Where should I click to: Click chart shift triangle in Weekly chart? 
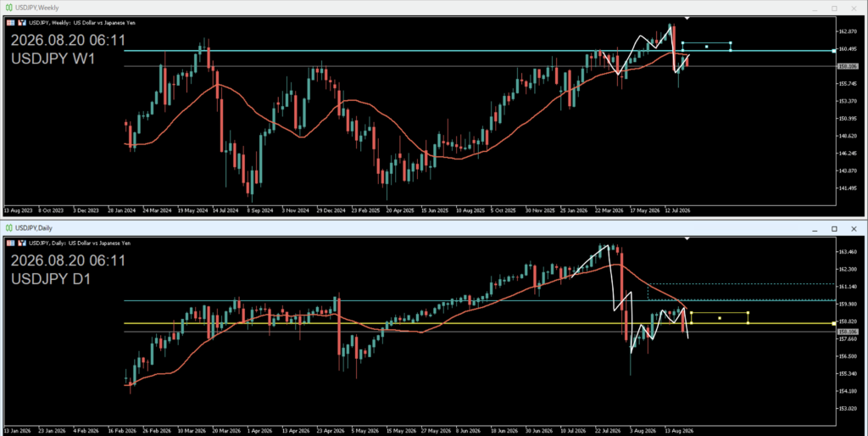[687, 19]
